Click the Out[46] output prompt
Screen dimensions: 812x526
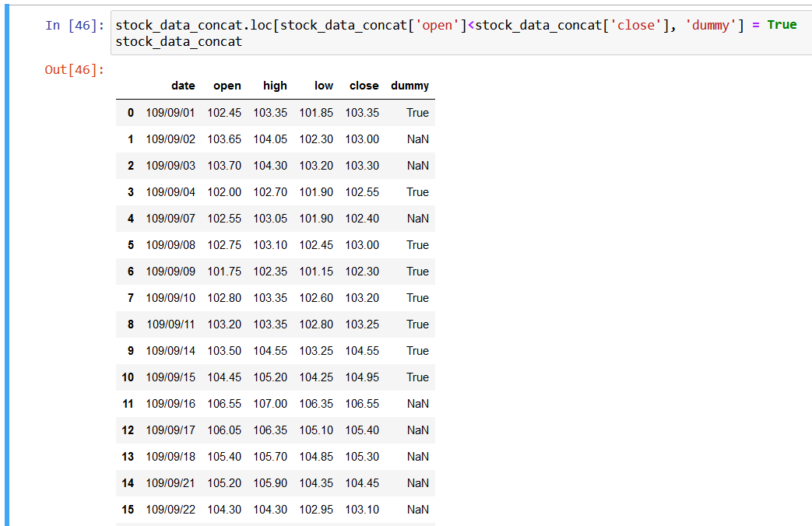click(x=74, y=70)
